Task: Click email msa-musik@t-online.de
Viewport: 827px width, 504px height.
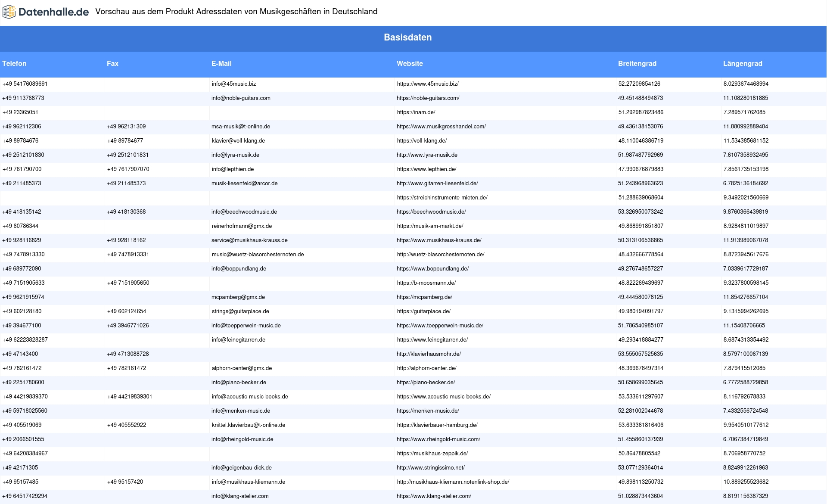Action: click(x=241, y=127)
